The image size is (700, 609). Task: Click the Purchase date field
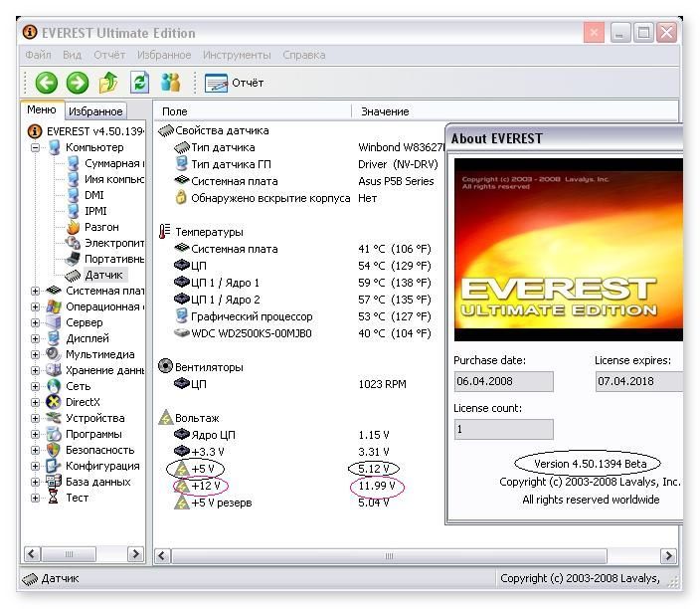point(503,381)
